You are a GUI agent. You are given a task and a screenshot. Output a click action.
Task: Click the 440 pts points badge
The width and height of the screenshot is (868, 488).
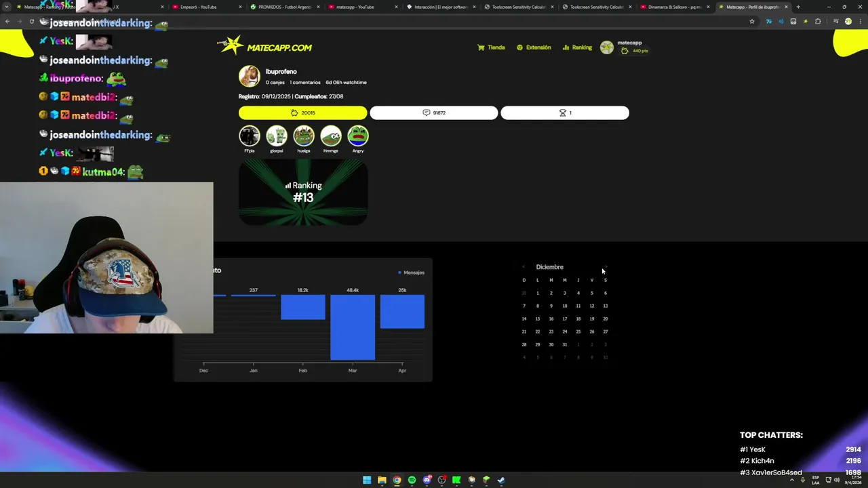(x=636, y=51)
